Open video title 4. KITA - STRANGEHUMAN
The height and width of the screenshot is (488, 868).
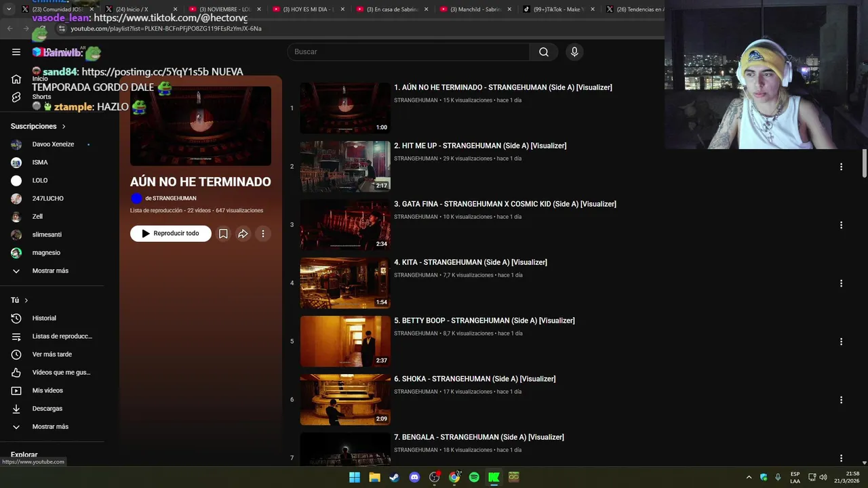click(471, 262)
